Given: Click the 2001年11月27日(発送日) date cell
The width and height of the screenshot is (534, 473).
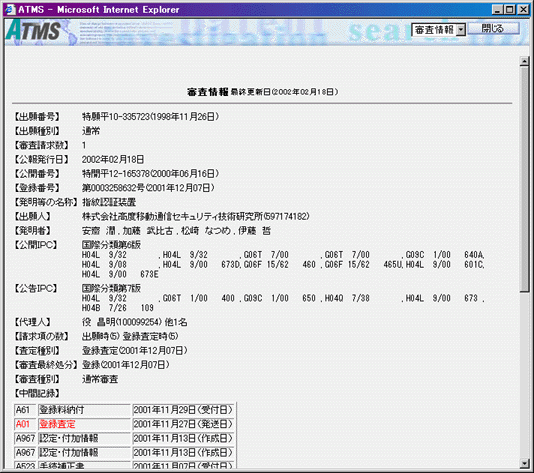Looking at the screenshot, I should pyautogui.click(x=183, y=424).
